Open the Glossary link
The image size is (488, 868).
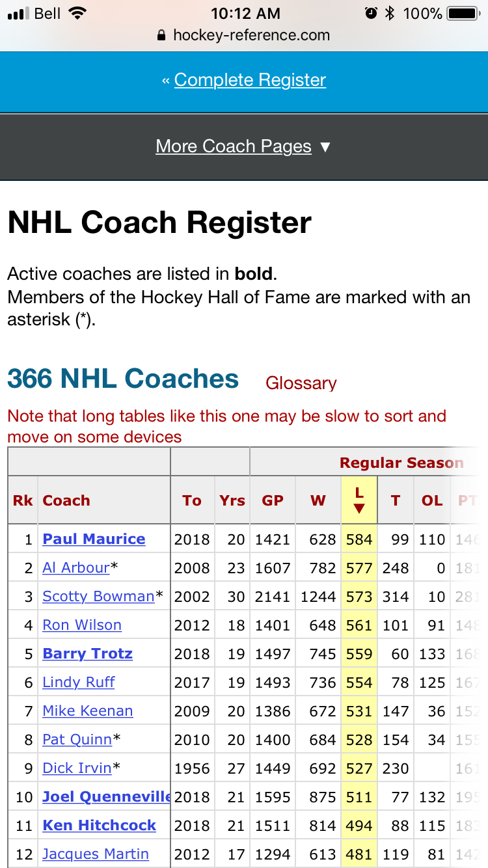tap(301, 383)
